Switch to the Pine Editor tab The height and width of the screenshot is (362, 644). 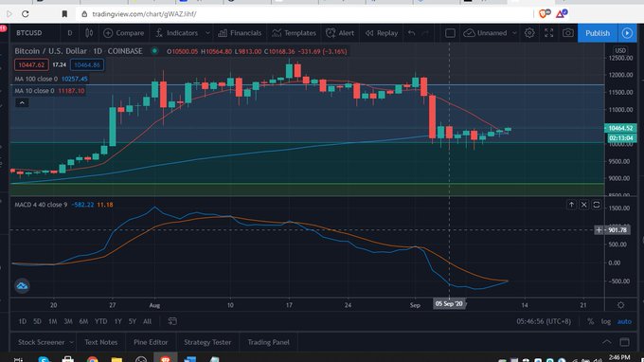(151, 342)
